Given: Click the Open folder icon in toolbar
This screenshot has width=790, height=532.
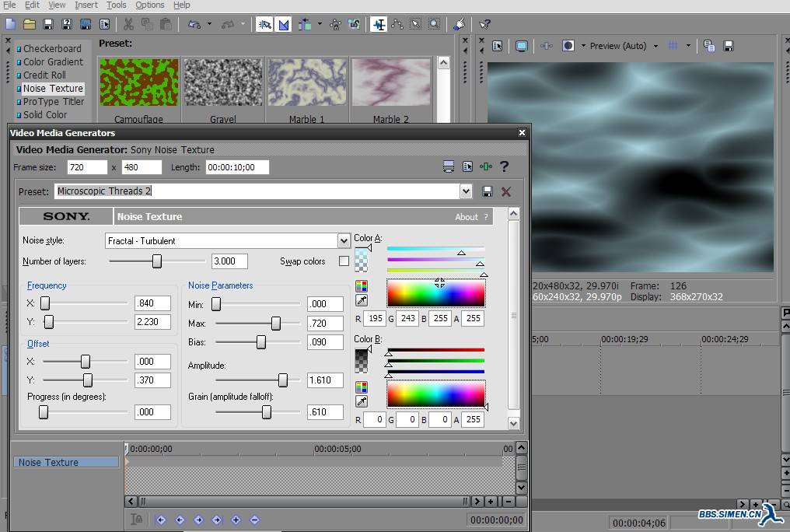Looking at the screenshot, I should (30, 23).
